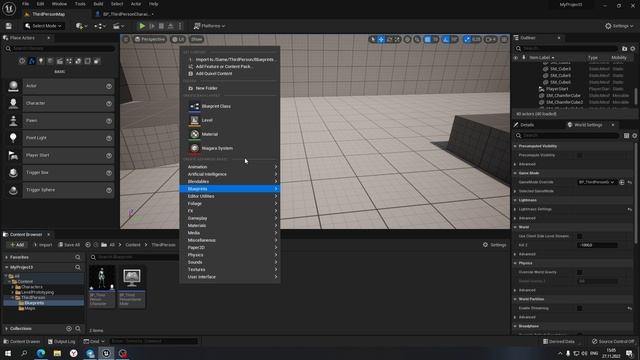Open the Select Mode dropdown
Screen dimensions: 640x360
[43, 26]
